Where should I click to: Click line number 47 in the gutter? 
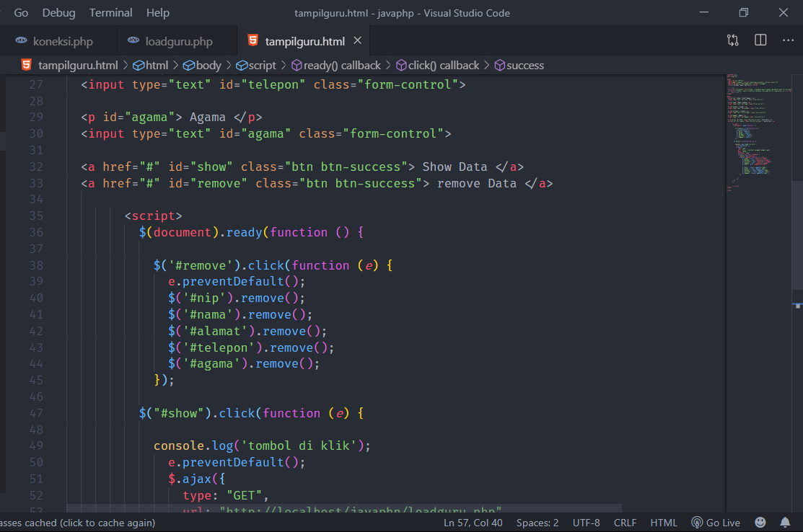tap(36, 413)
